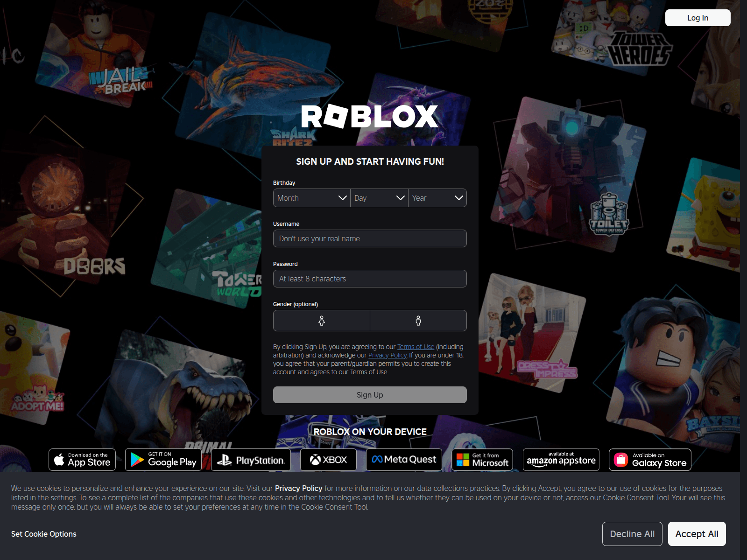Image resolution: width=747 pixels, height=560 pixels.
Task: Click the 'Birthday' label
Action: click(284, 182)
